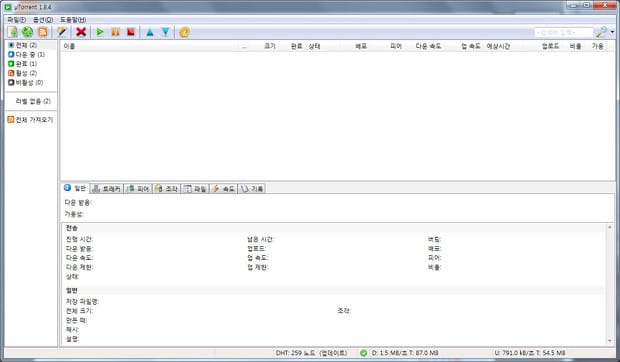Select the 완료 (1) category in sidebar
Viewport: 620px width, 362px height.
pyautogui.click(x=23, y=64)
